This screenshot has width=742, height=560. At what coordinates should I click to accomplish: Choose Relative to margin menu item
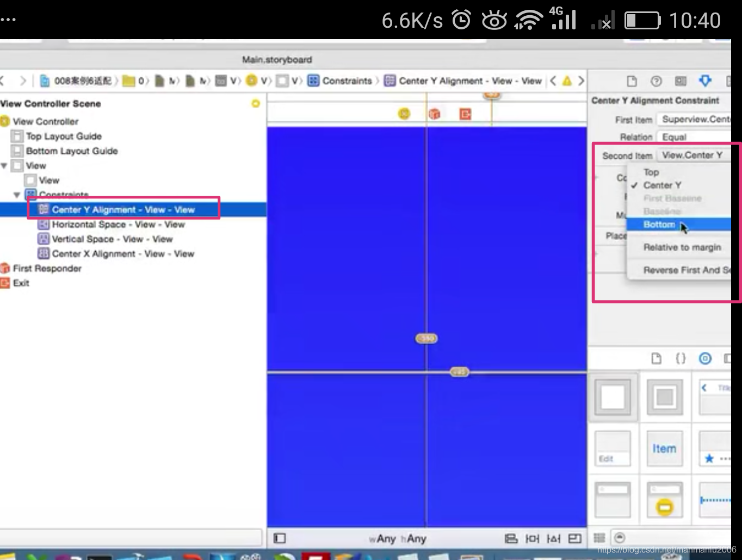click(679, 247)
